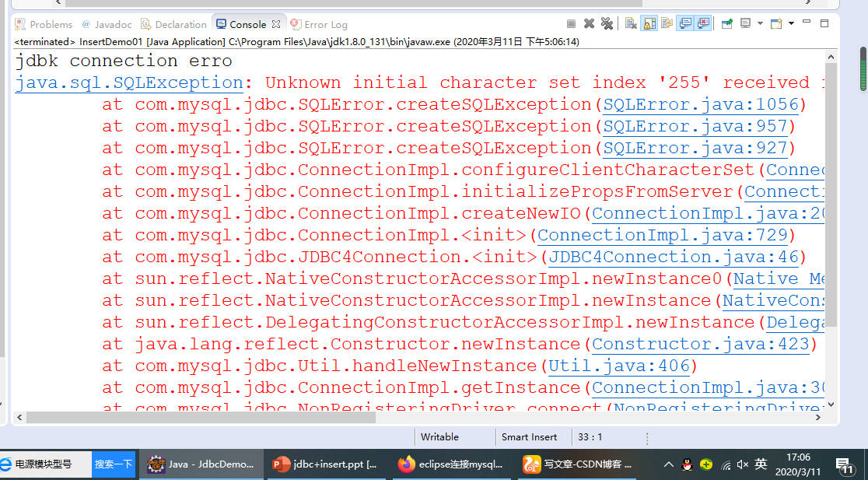
Task: Toggle show console when standard out changes
Action: 685,24
